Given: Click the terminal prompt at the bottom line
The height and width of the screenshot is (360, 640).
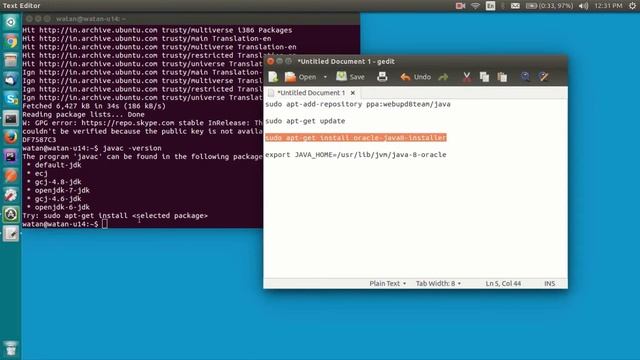Looking at the screenshot, I should [x=60, y=224].
